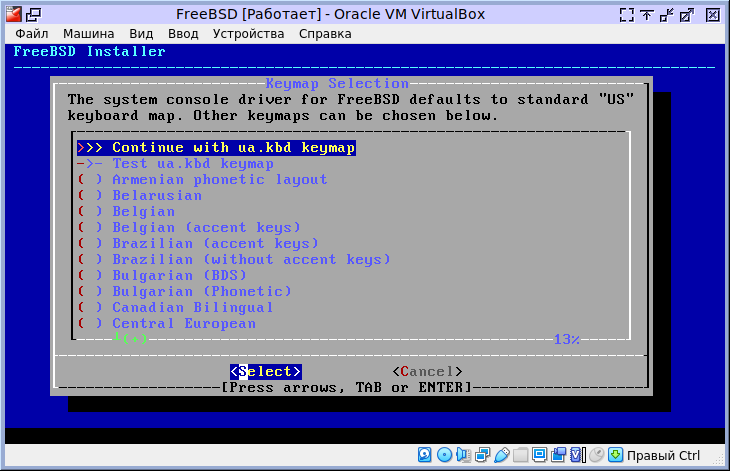The image size is (730, 471).
Task: Select the Canadian Bilingual keymap
Action: [176, 308]
